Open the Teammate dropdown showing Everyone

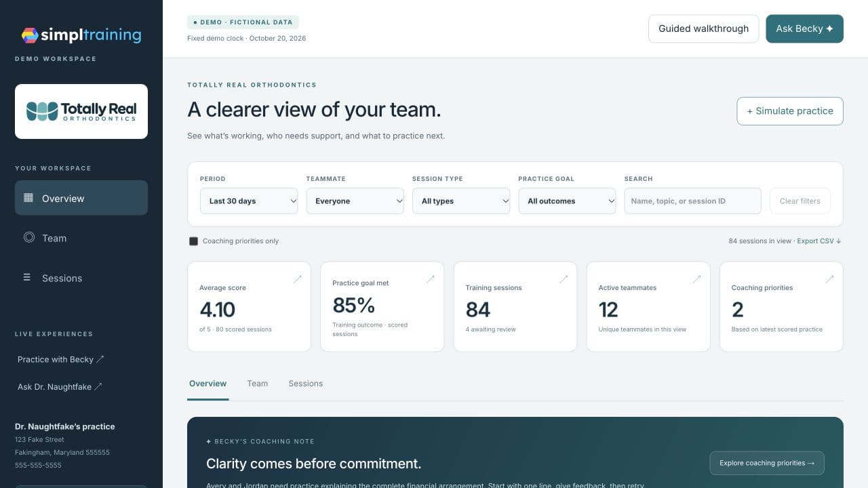click(x=355, y=201)
